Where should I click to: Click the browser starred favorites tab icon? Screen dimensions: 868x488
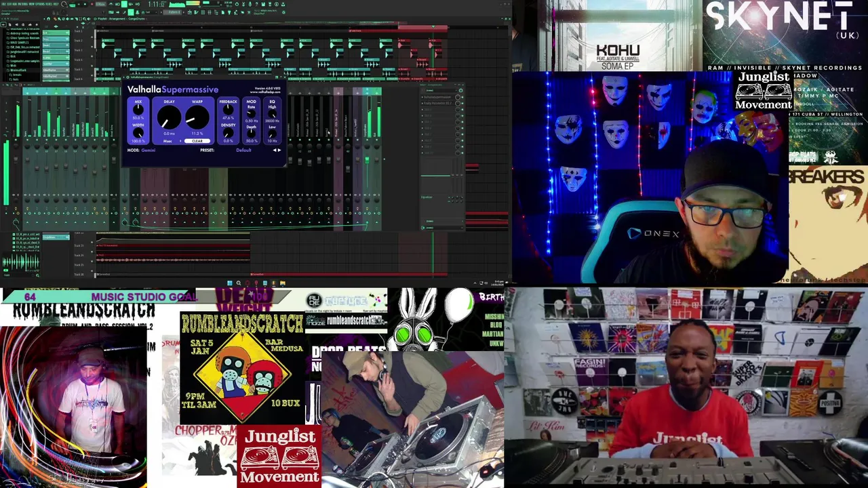click(37, 24)
